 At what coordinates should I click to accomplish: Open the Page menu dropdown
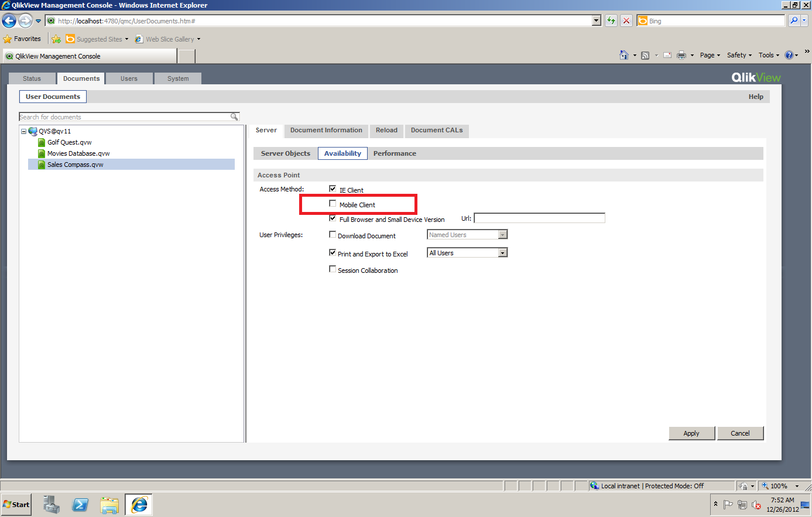[710, 55]
